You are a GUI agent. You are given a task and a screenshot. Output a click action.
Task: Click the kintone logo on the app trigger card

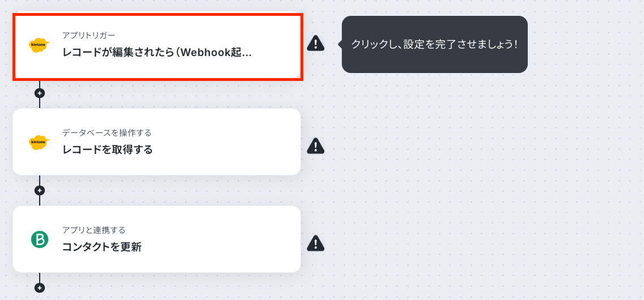pyautogui.click(x=40, y=45)
